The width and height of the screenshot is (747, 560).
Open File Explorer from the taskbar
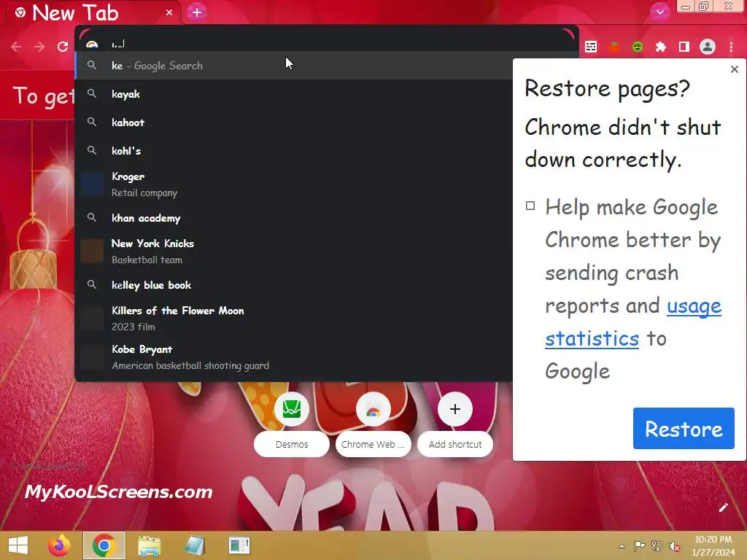pos(149,545)
